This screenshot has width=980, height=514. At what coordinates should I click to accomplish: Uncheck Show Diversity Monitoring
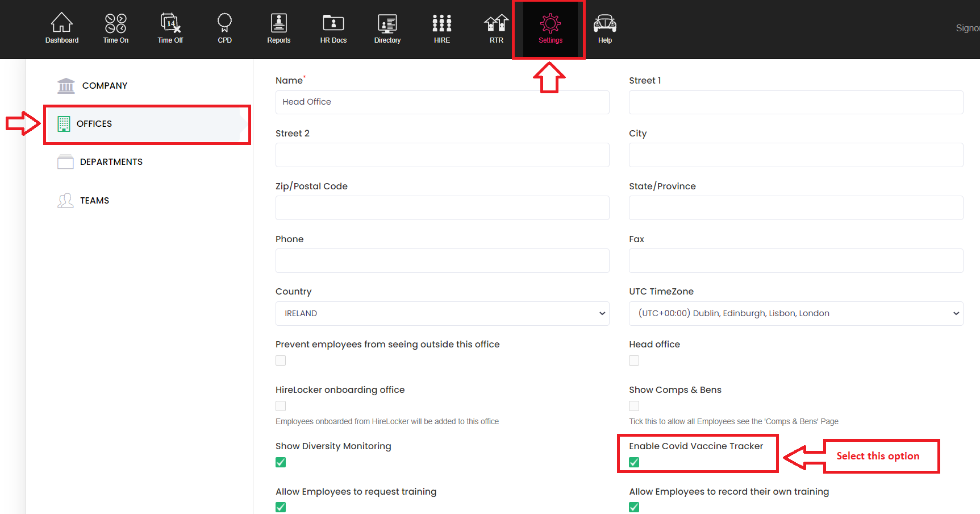(x=281, y=462)
